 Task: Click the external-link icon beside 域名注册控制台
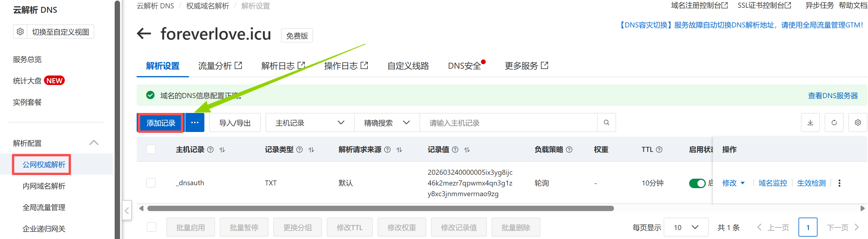tap(725, 5)
